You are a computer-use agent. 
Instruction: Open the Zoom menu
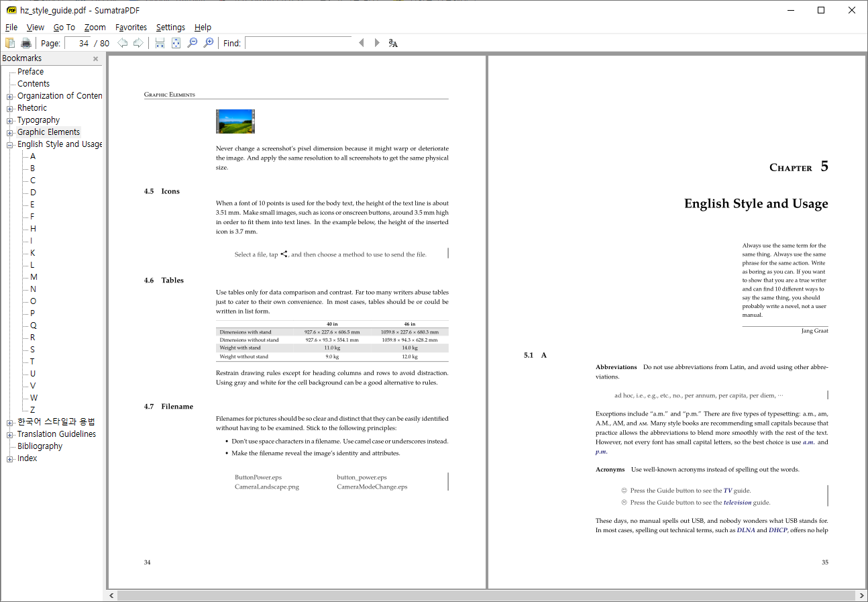pyautogui.click(x=95, y=28)
